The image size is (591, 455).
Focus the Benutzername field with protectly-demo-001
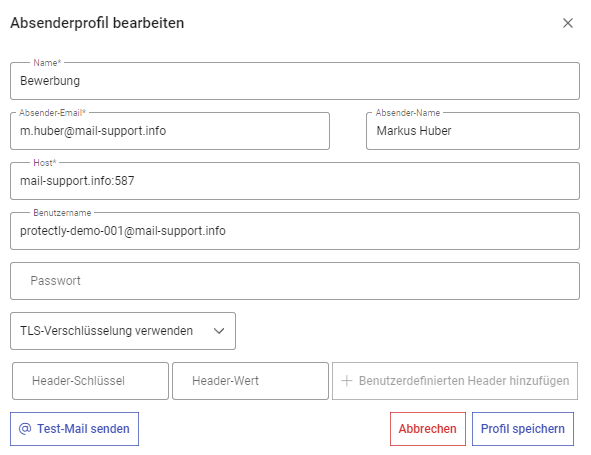pos(295,231)
